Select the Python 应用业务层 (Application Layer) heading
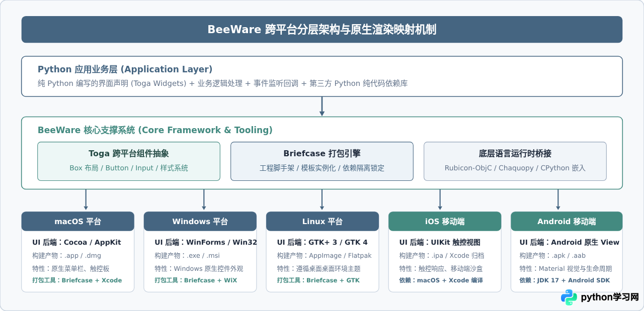644x311 pixels. coord(125,69)
